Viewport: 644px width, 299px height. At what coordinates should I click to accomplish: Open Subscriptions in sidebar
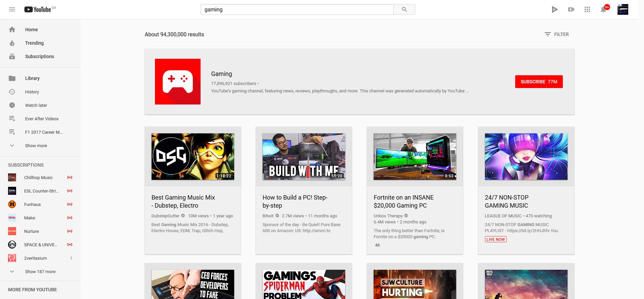click(40, 56)
